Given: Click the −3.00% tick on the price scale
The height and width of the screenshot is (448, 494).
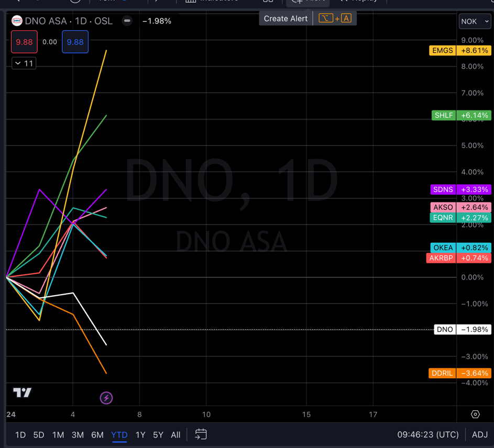Looking at the screenshot, I should (475, 356).
